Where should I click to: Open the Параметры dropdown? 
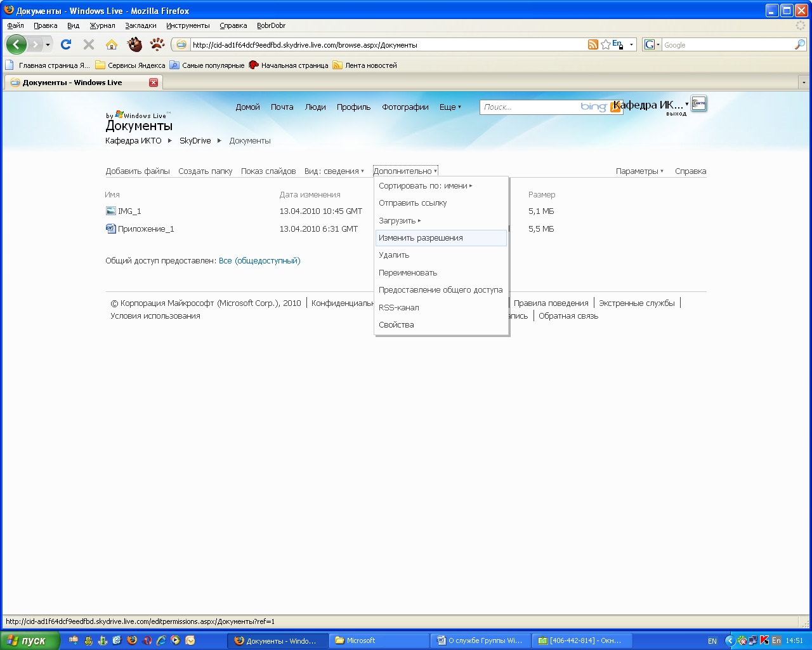pyautogui.click(x=639, y=171)
